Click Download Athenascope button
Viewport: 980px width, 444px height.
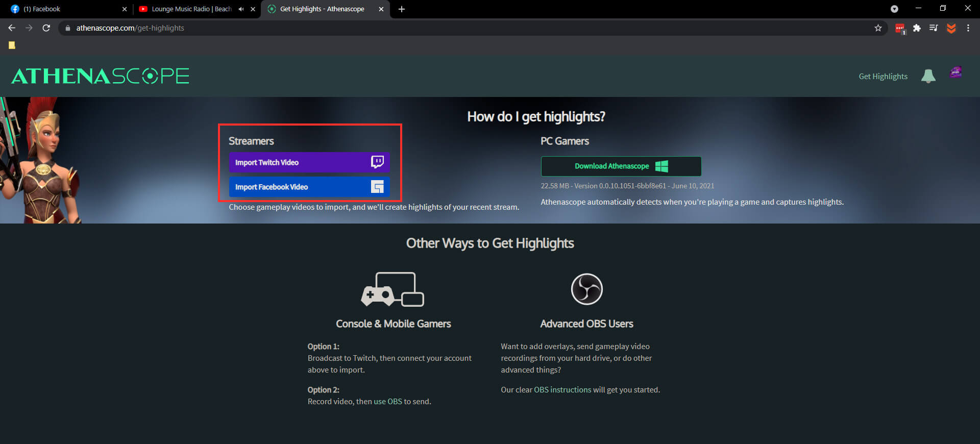point(621,166)
